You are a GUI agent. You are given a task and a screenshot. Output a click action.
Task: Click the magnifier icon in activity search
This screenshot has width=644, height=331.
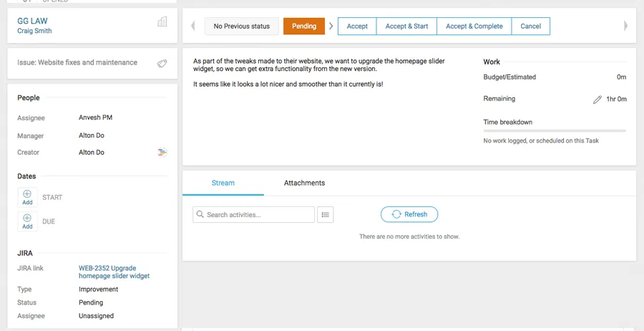tap(200, 214)
